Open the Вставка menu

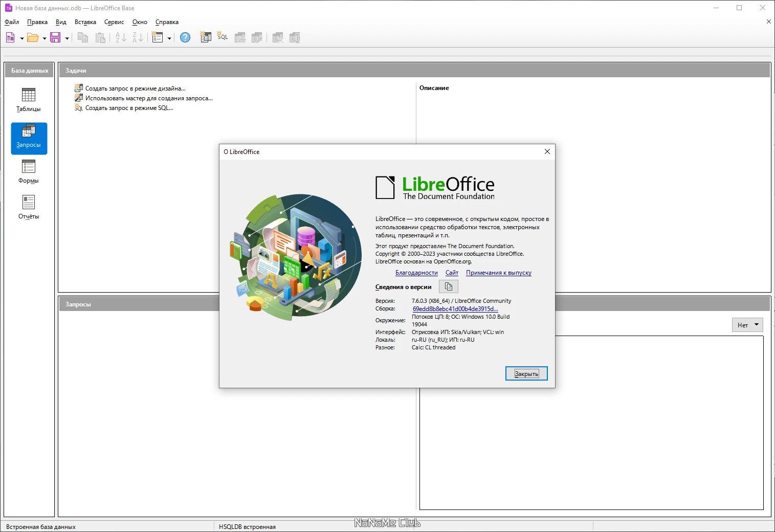click(85, 22)
